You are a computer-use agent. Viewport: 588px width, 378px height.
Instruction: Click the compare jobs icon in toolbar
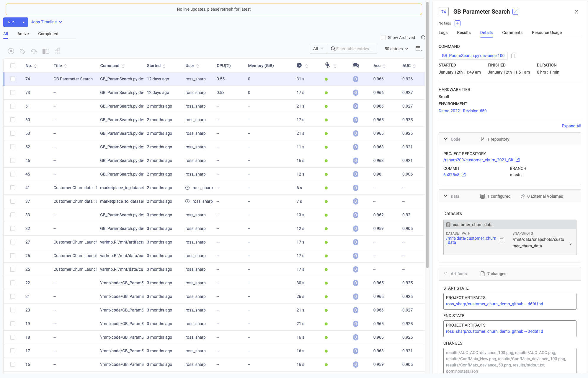46,51
